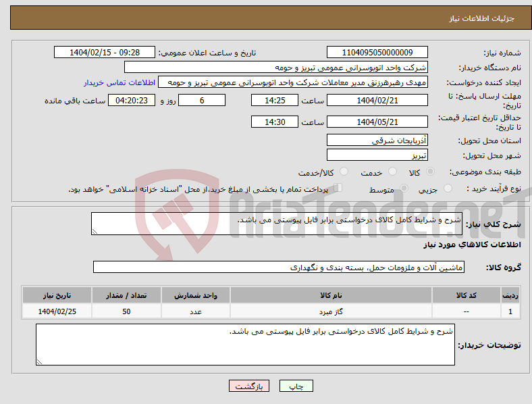Open the اطلاعات تماس خریدار link

[119, 82]
